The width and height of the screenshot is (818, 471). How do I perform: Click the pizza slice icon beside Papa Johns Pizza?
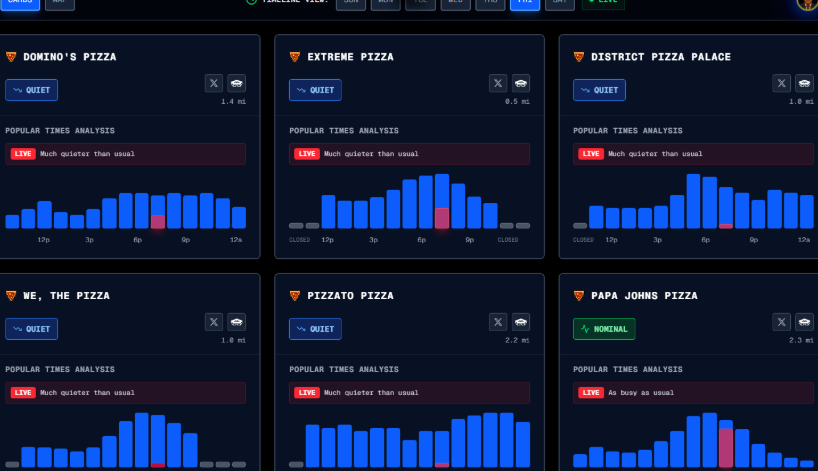tap(579, 296)
